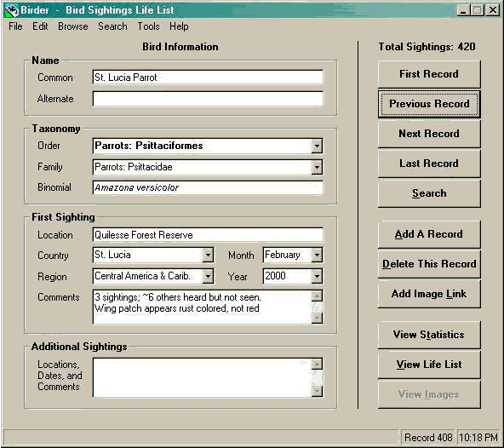Open the Browse menu

click(x=73, y=26)
